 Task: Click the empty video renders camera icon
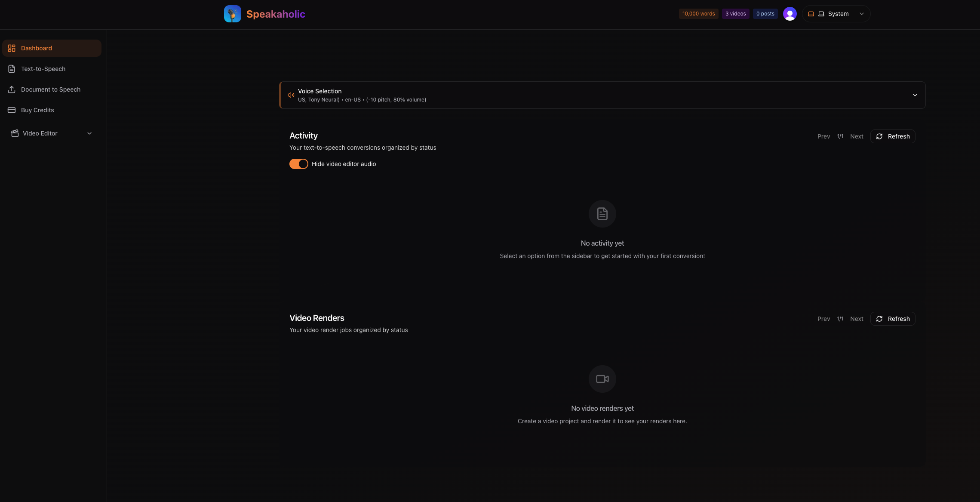(x=602, y=379)
